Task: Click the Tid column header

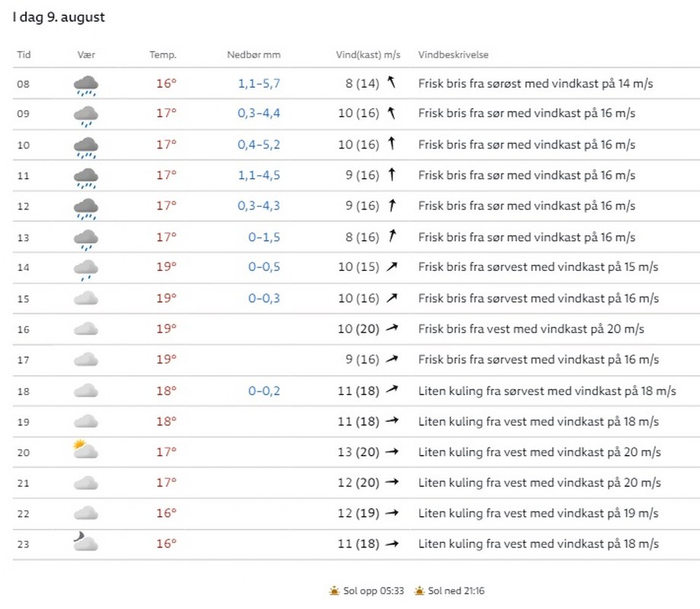Action: [24, 55]
